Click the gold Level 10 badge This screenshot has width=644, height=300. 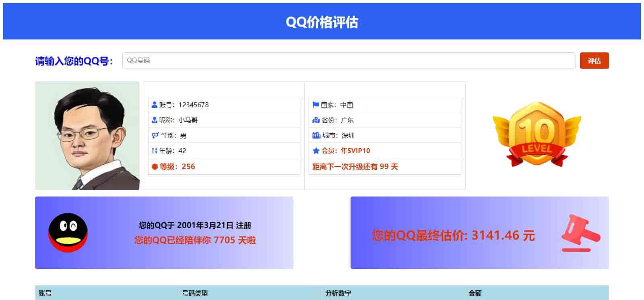(x=537, y=134)
